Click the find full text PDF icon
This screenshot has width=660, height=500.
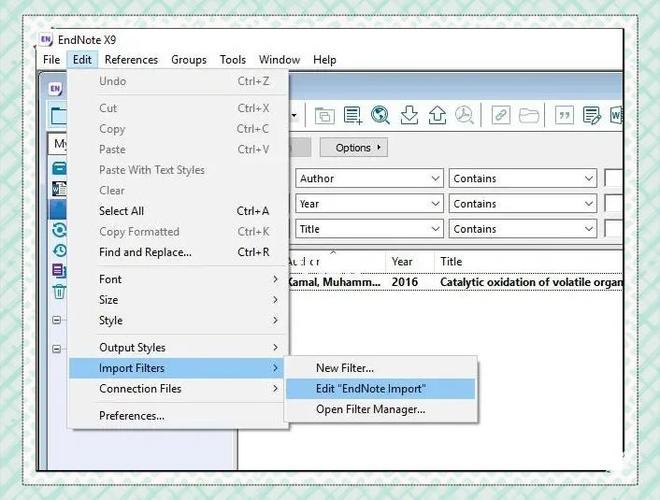(464, 115)
